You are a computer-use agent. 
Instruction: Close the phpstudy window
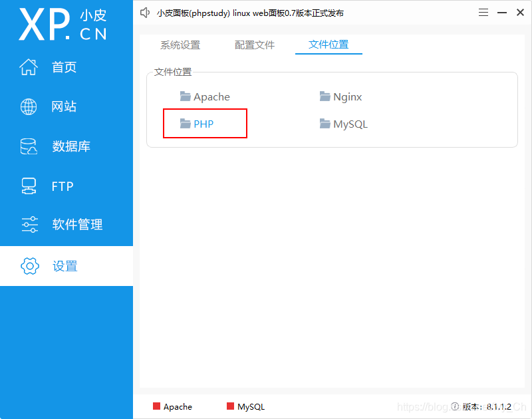520,13
